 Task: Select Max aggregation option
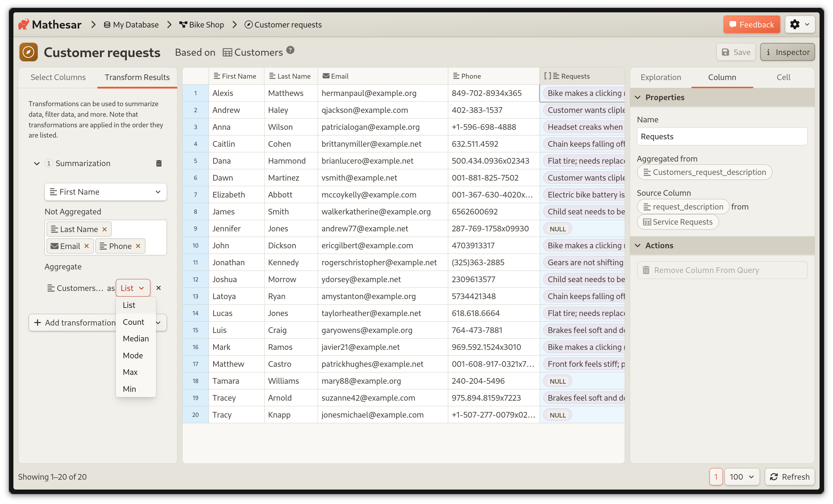(x=136, y=372)
